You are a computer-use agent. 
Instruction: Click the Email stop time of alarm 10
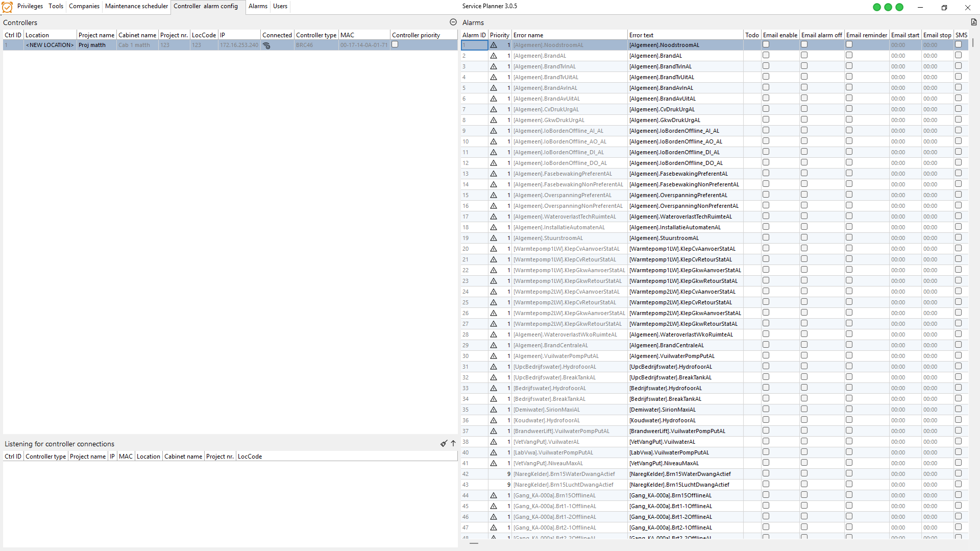pyautogui.click(x=937, y=141)
